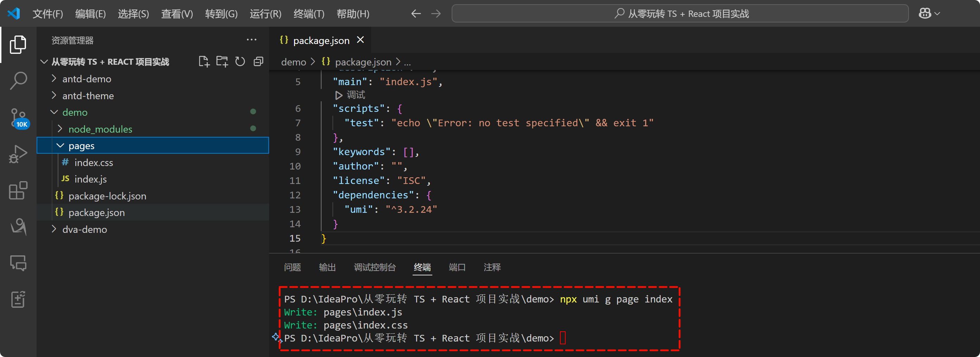
Task: Click the New Folder icon in the explorer header
Action: (222, 61)
